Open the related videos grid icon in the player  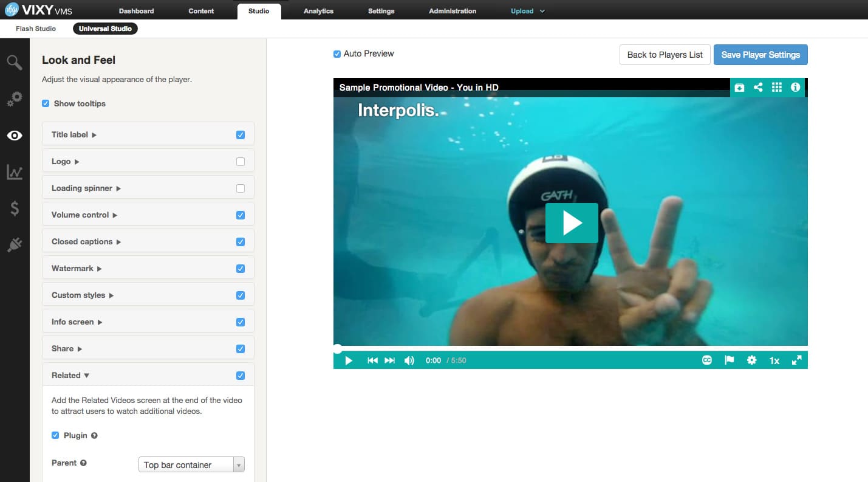[x=777, y=88]
